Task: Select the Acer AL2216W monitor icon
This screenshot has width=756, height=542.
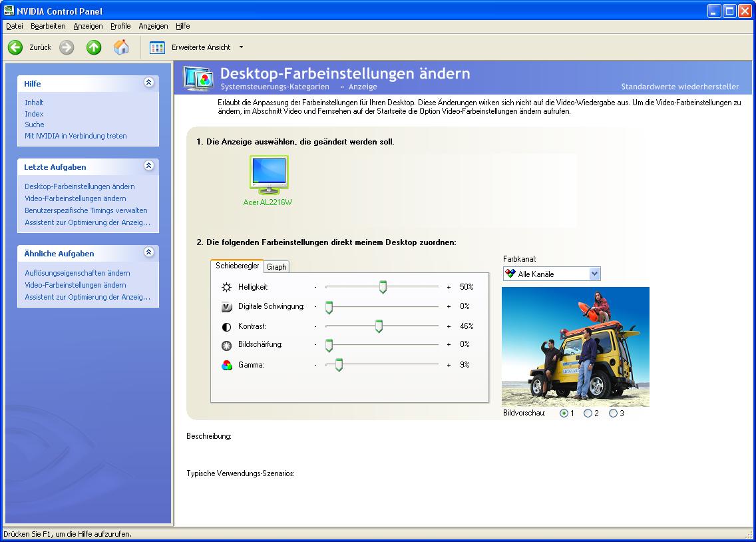Action: 268,174
